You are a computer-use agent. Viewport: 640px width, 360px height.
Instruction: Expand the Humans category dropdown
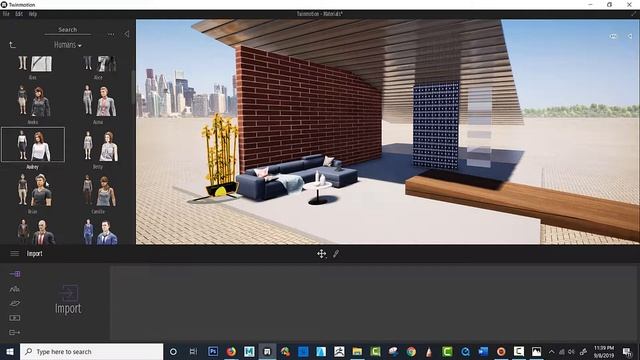pos(68,45)
